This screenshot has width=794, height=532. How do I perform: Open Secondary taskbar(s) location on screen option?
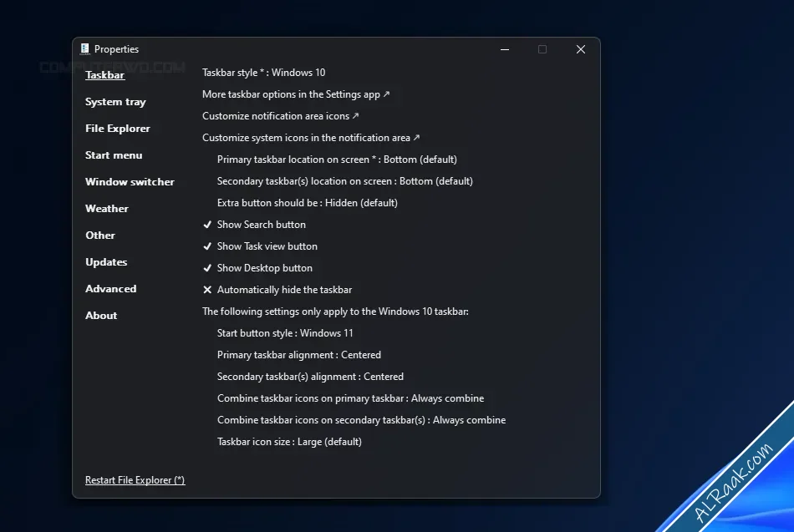point(345,181)
